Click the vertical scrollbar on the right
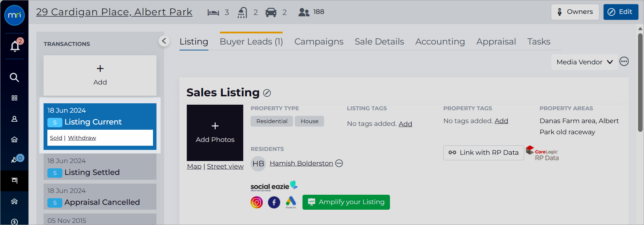Screen dimensions: 644x225 [x=640, y=82]
